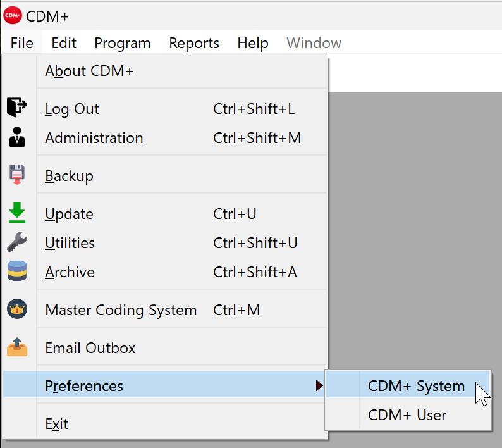Select the Backup menu entry text

tap(70, 176)
